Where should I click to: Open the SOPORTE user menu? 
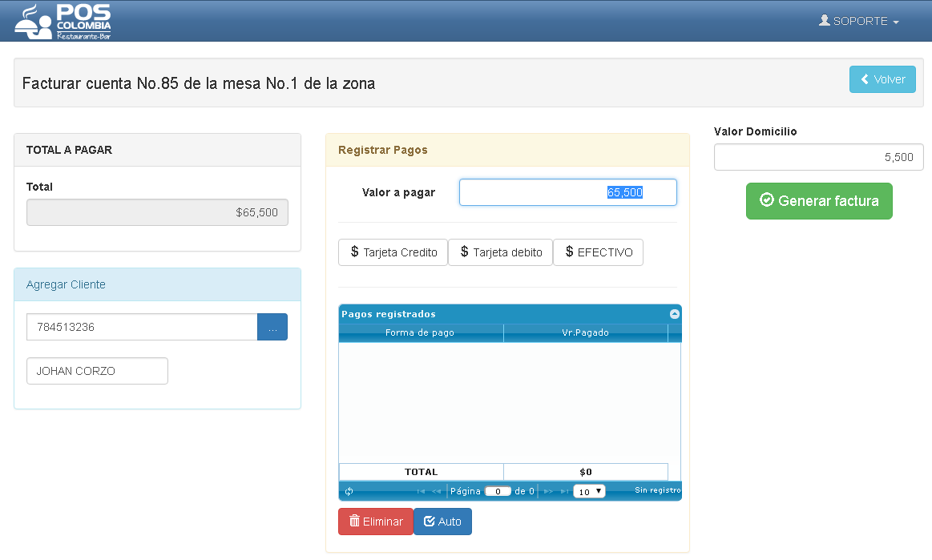point(858,21)
